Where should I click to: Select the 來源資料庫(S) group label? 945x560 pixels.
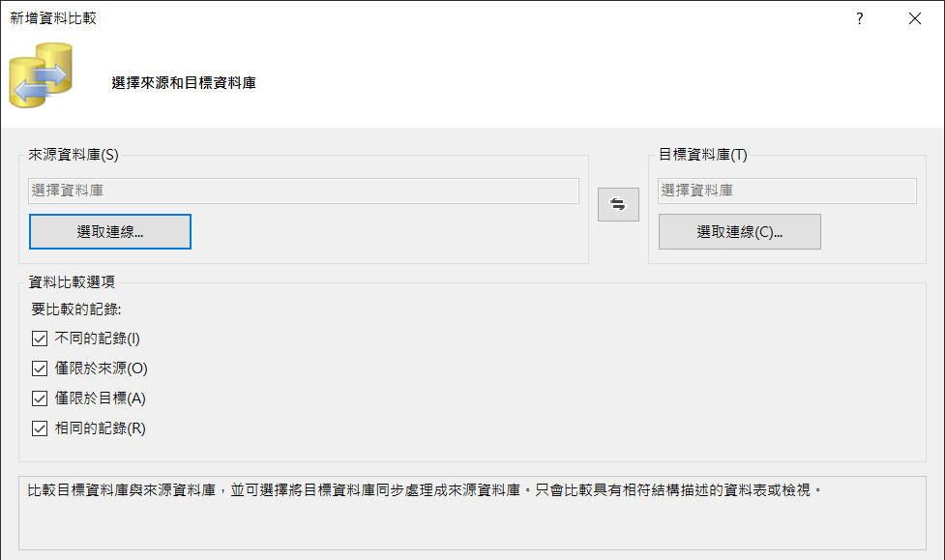[x=74, y=155]
